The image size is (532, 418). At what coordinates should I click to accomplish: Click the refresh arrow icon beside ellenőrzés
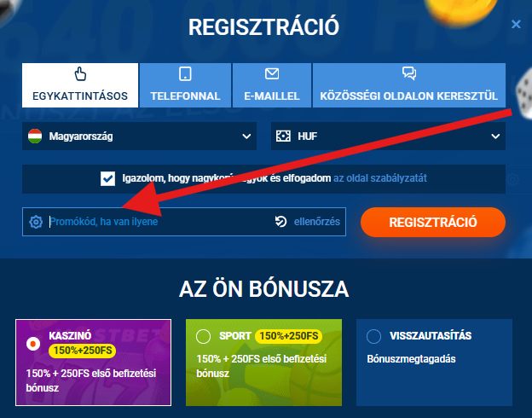coord(281,222)
